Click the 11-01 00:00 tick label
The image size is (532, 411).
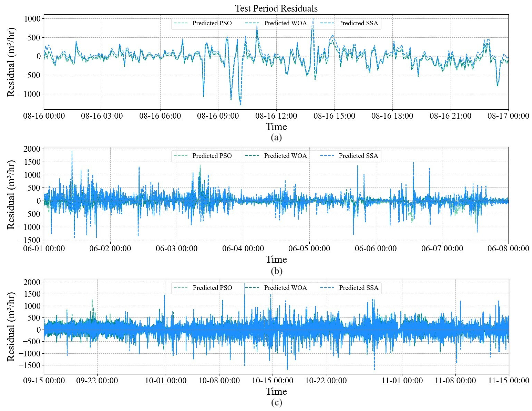pos(402,381)
